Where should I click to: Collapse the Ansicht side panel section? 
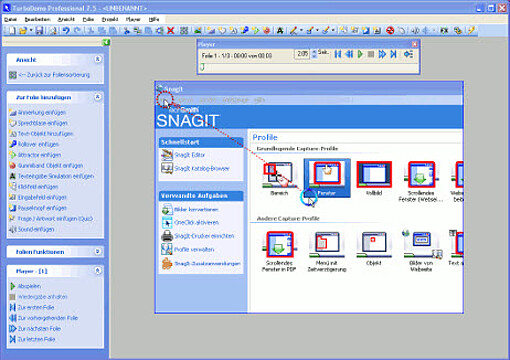[97, 59]
